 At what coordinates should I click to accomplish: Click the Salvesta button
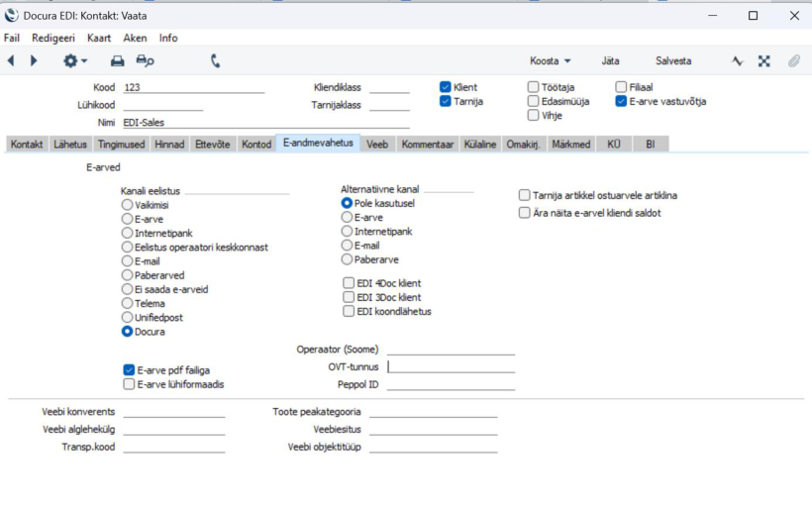coord(673,60)
